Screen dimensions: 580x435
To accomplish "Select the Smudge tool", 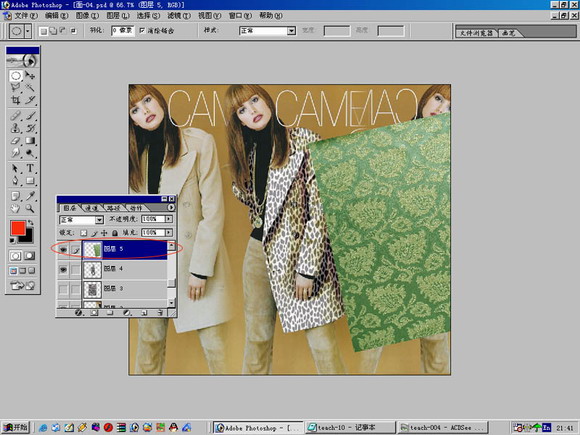I will click(16, 153).
